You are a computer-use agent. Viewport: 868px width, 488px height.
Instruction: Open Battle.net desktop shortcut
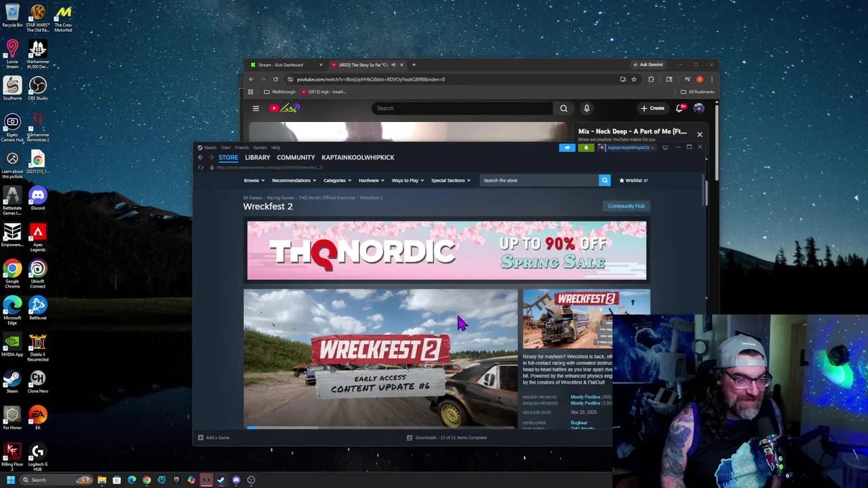pyautogui.click(x=38, y=308)
